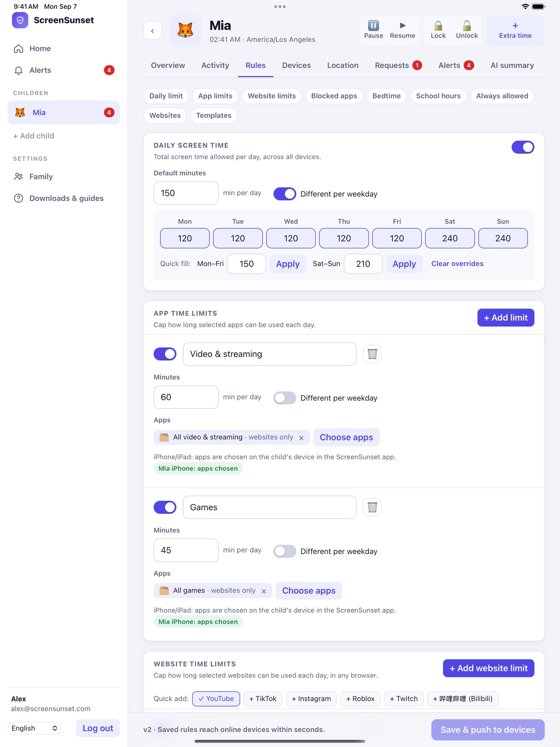Viewport: 560px width, 747px height.
Task: Select the Saturday minutes field
Action: point(450,238)
